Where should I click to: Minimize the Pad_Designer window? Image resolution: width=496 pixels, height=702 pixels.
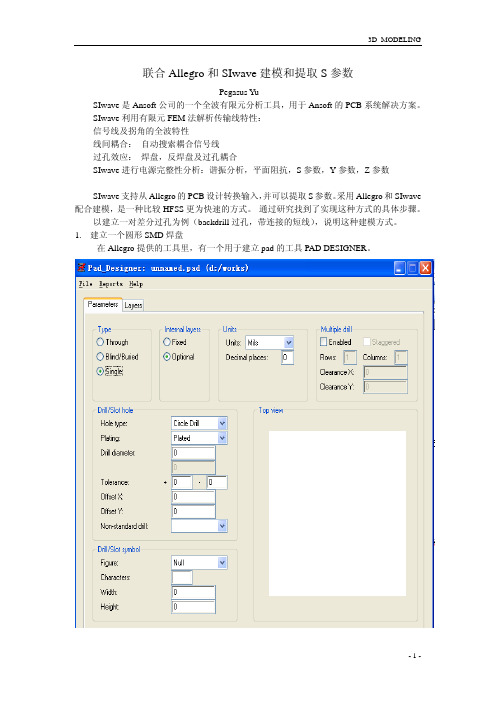click(399, 268)
